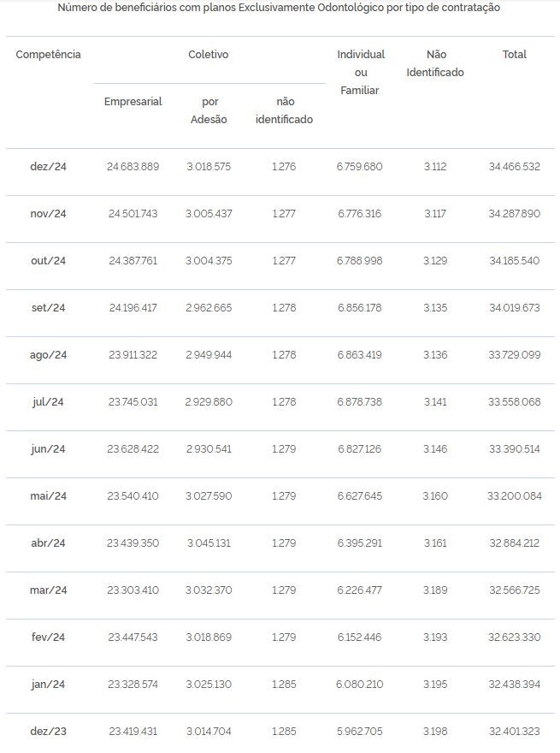The image size is (560, 753).
Task: Click the por Adesão column header
Action: point(209,110)
